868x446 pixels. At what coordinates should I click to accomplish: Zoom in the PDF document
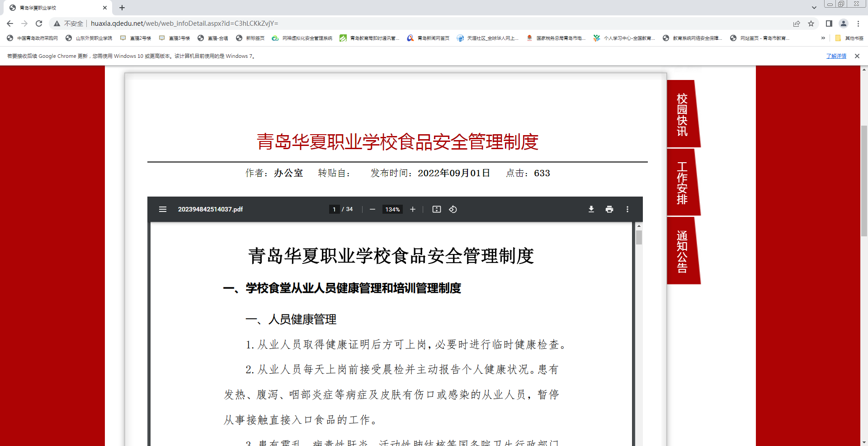[x=413, y=209]
